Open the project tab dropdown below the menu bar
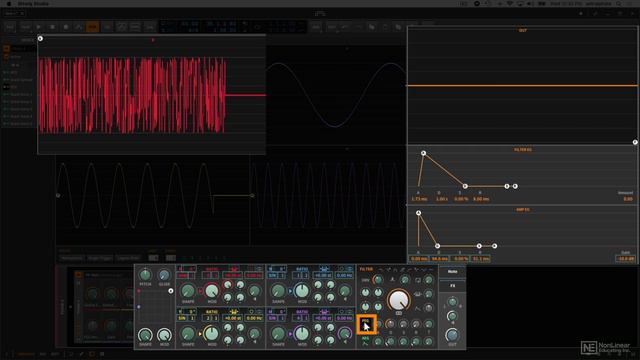Screen dimensions: 640x360 pos(14,13)
